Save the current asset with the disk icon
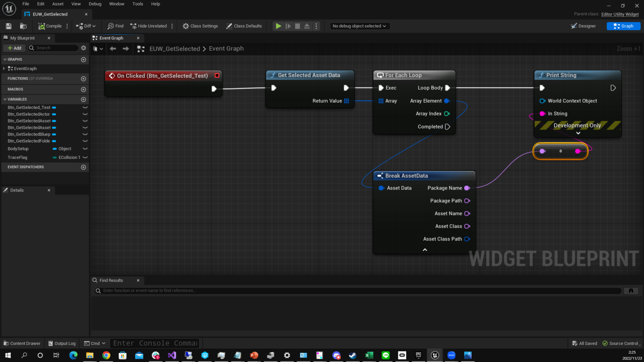The width and height of the screenshot is (644, 362). [x=8, y=26]
